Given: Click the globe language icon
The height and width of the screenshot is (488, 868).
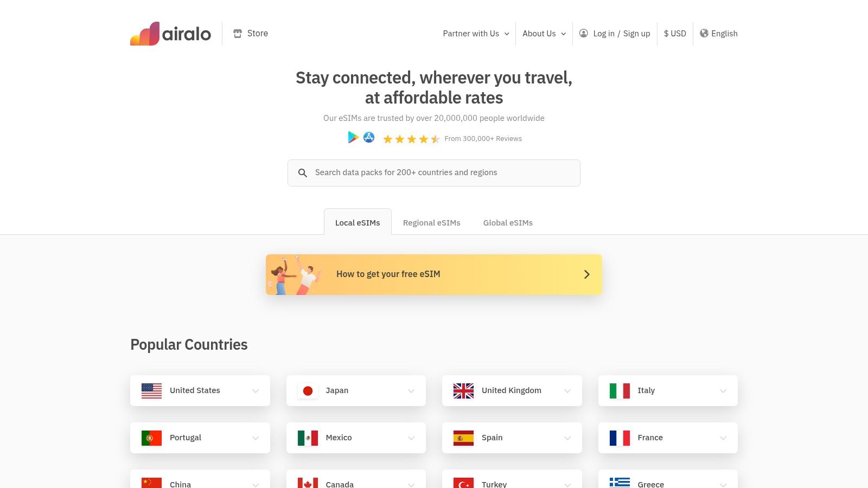Looking at the screenshot, I should click(704, 33).
